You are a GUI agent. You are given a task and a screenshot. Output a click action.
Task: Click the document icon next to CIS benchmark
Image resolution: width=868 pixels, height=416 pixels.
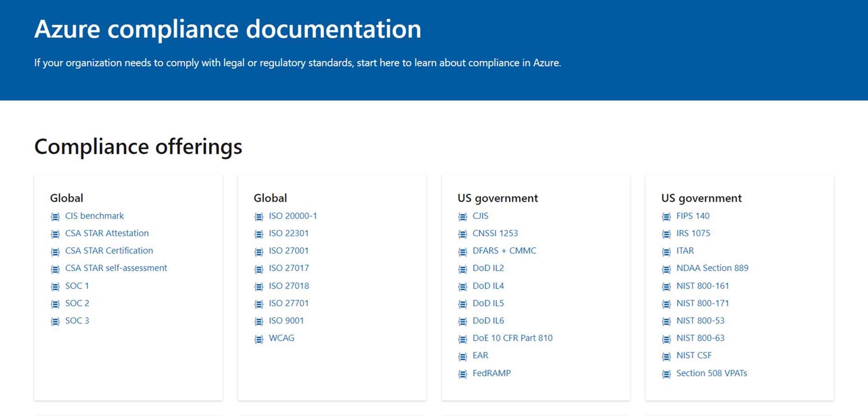[55, 216]
